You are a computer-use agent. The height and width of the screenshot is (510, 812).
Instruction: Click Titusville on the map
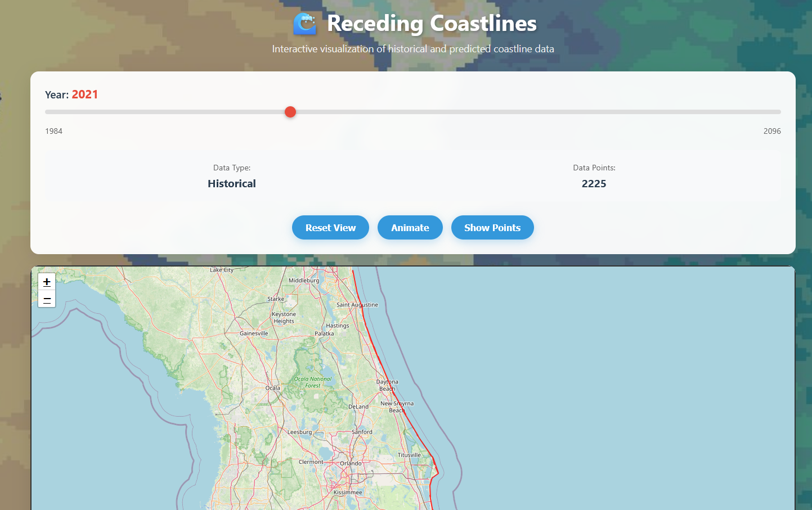click(x=409, y=455)
